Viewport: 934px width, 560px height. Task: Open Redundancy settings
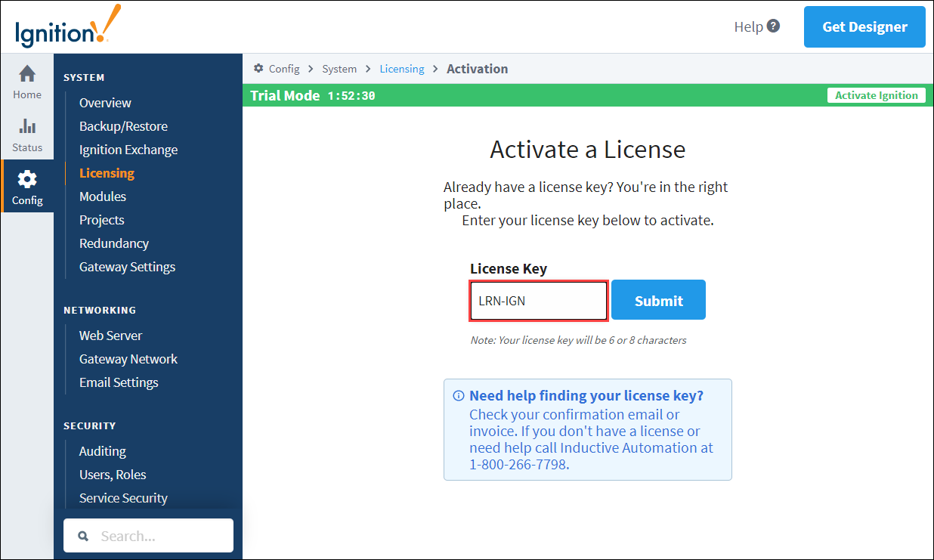point(114,243)
